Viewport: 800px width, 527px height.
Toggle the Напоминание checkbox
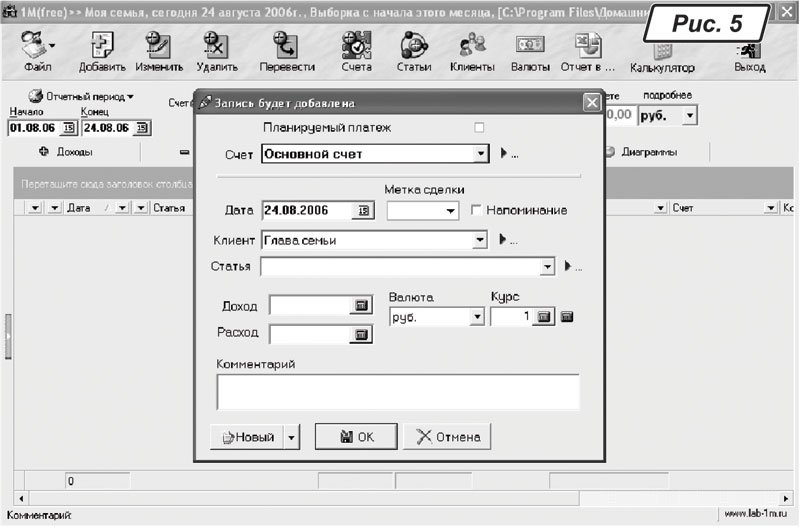(x=477, y=210)
